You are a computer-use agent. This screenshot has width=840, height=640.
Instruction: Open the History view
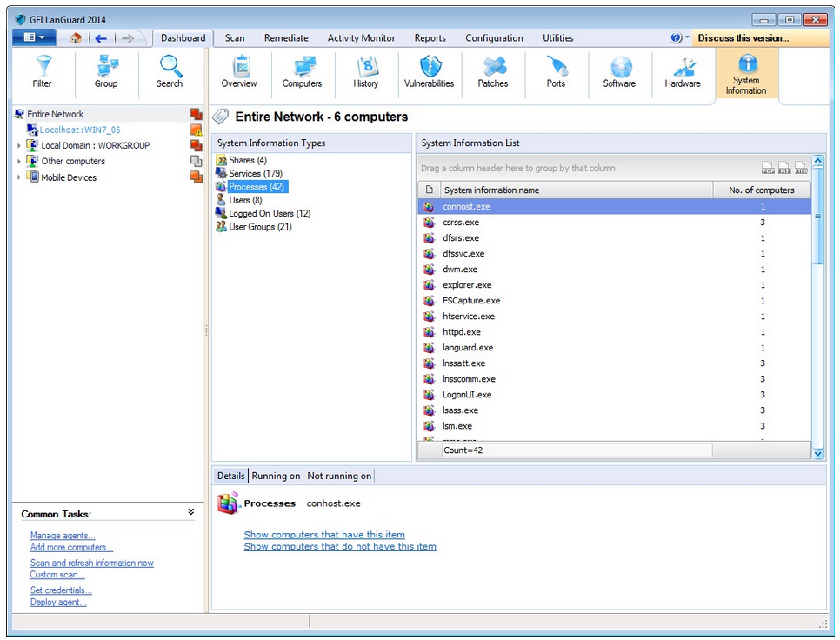(366, 72)
